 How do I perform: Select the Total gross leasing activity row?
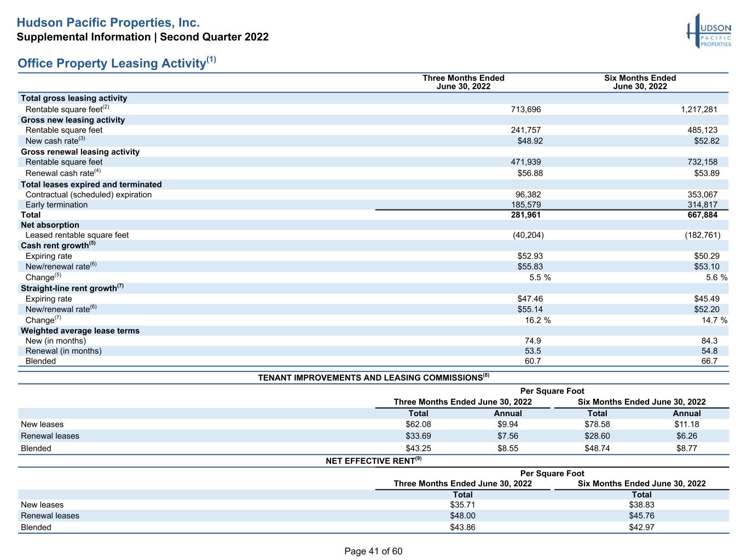click(373, 98)
